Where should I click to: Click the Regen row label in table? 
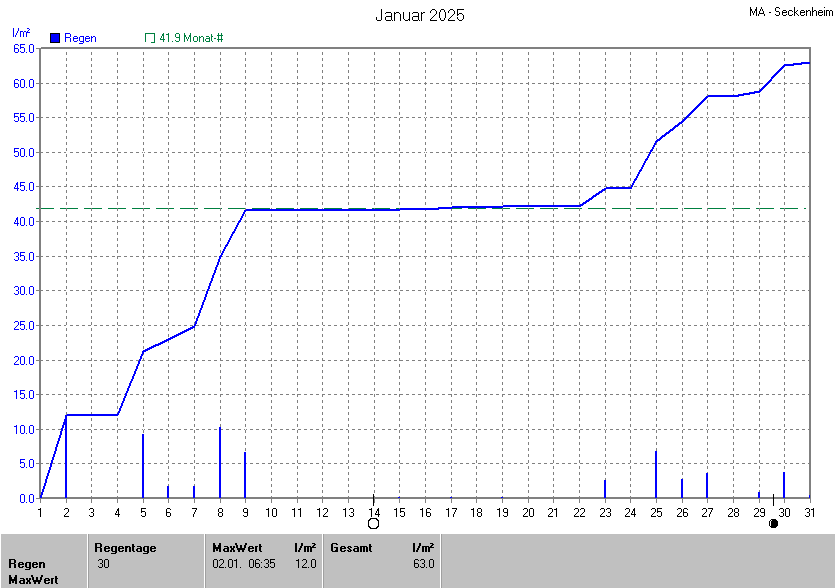(x=27, y=564)
